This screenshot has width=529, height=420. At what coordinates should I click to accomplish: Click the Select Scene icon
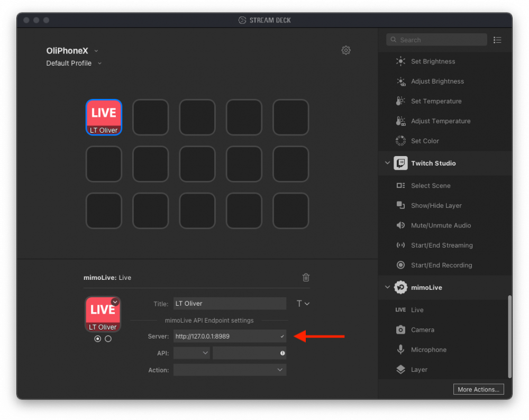[x=400, y=186]
